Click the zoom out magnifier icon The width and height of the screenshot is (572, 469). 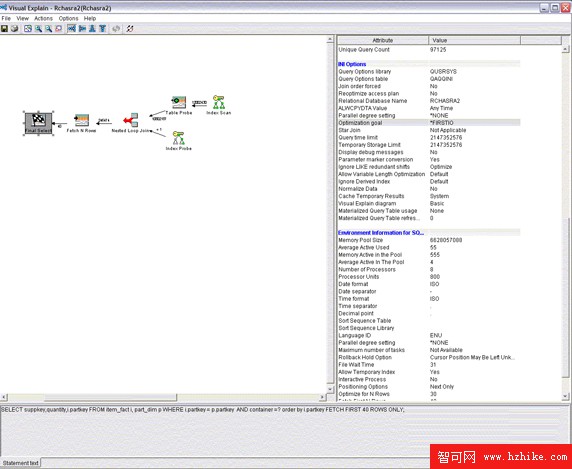coord(48,28)
